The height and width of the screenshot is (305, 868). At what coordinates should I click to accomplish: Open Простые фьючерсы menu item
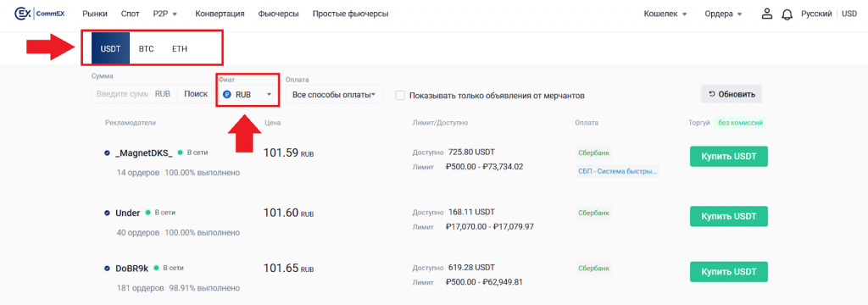(350, 14)
